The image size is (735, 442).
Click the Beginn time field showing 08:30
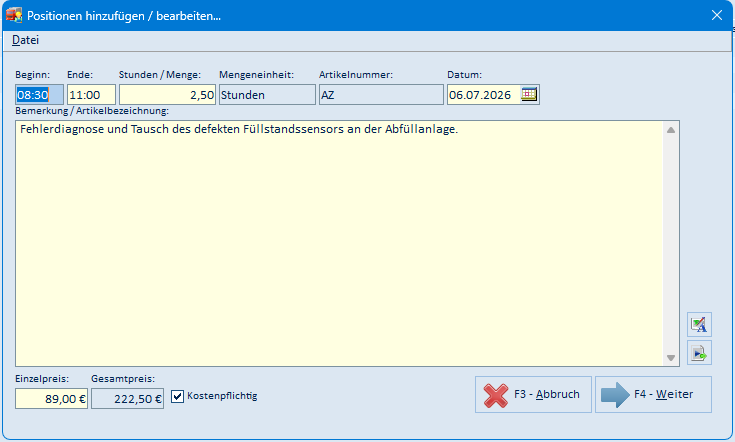pyautogui.click(x=39, y=95)
